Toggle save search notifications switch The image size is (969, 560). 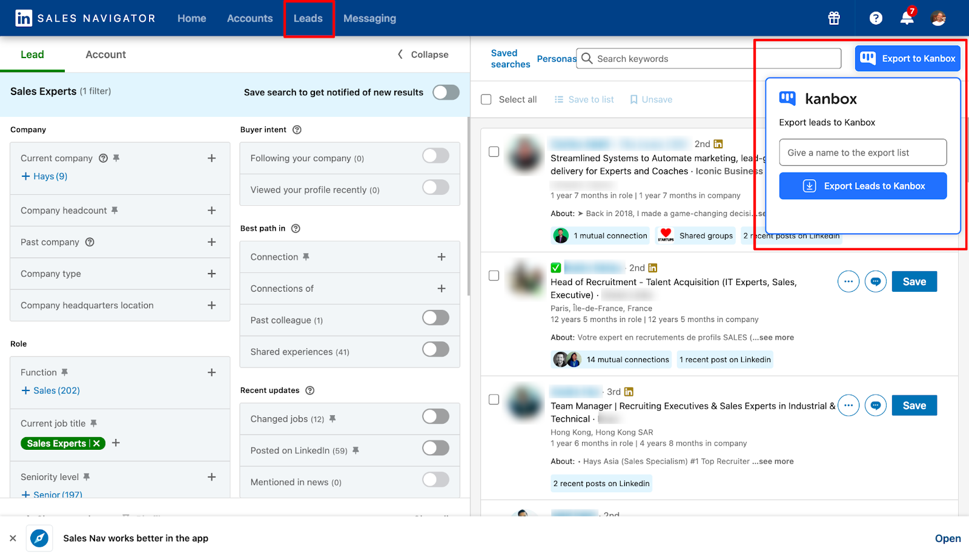click(x=446, y=92)
